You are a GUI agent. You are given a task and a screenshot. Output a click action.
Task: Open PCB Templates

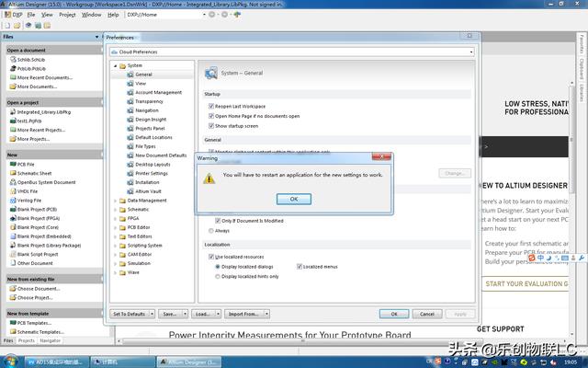(34, 323)
